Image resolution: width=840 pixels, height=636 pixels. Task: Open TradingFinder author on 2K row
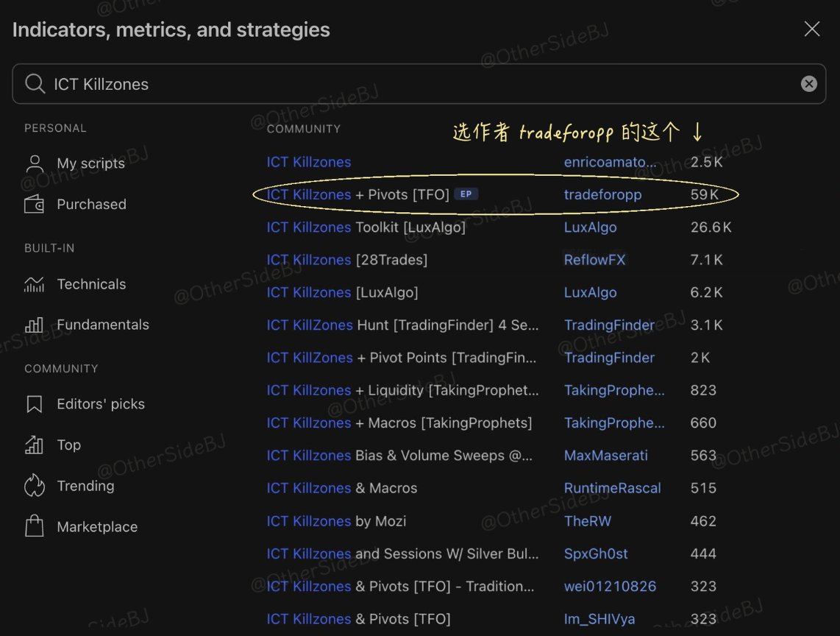[609, 358]
